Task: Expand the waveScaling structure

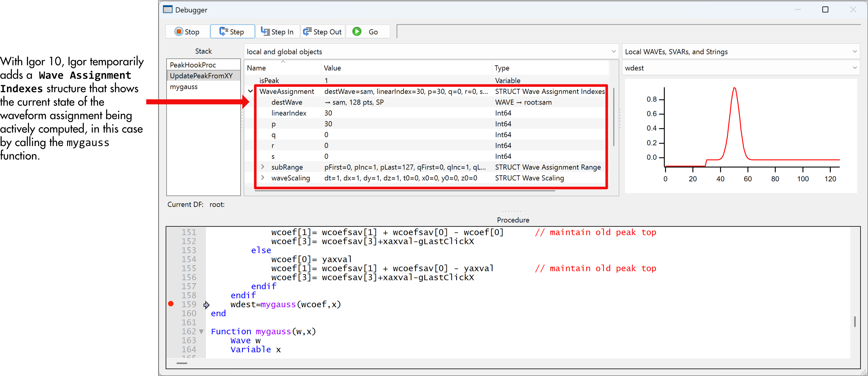Action: tap(263, 178)
